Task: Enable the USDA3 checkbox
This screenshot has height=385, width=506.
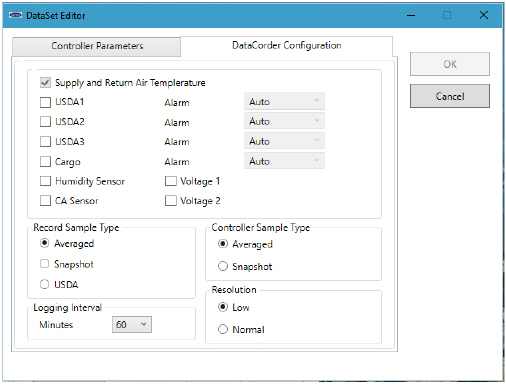Action: [45, 142]
